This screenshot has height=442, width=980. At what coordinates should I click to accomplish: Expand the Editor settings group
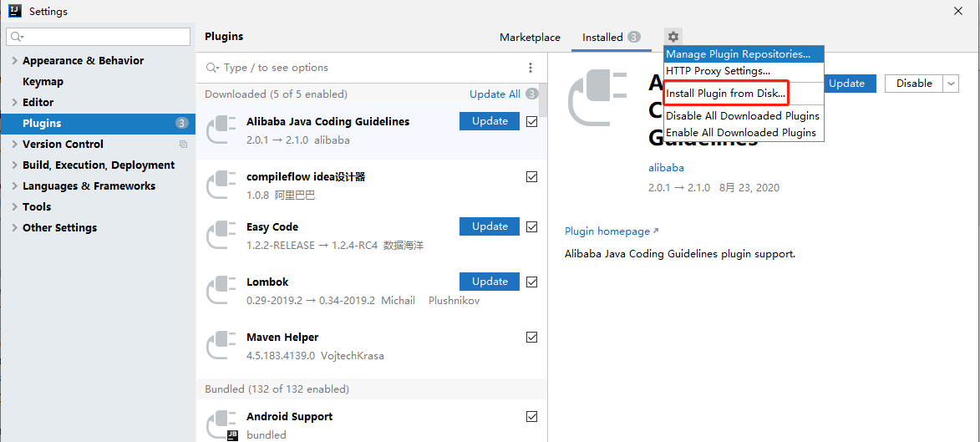(x=14, y=103)
